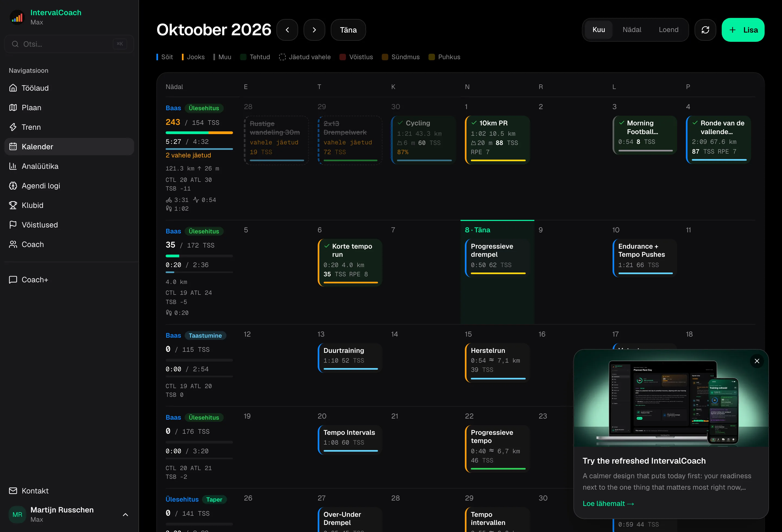782x532 pixels.
Task: Click the refresh sync icon button
Action: click(x=705, y=30)
